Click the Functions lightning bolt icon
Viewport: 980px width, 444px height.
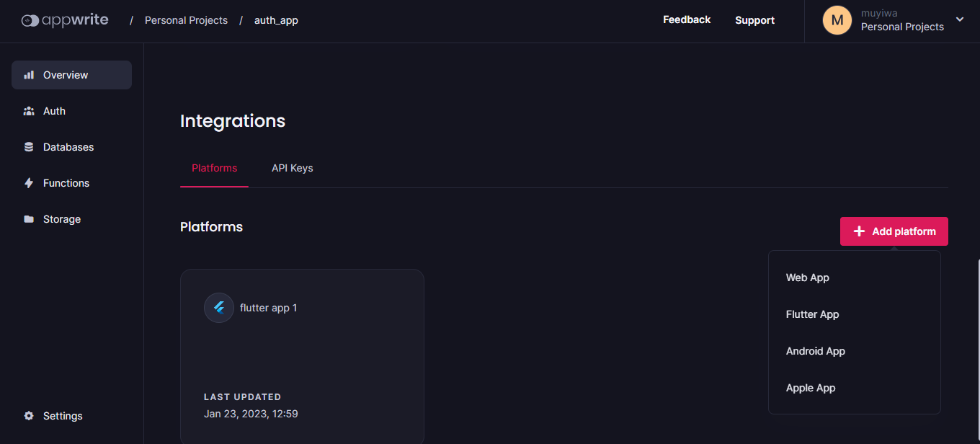[29, 183]
